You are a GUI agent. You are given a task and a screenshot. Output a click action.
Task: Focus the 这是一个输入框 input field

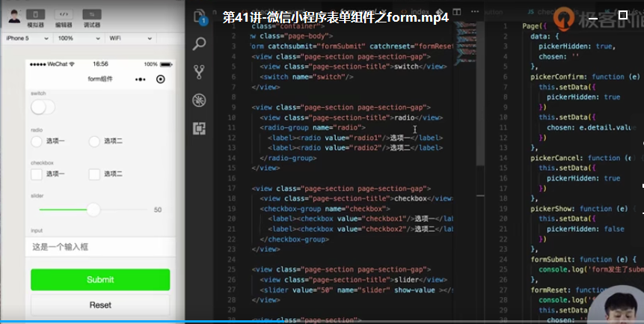tap(100, 247)
